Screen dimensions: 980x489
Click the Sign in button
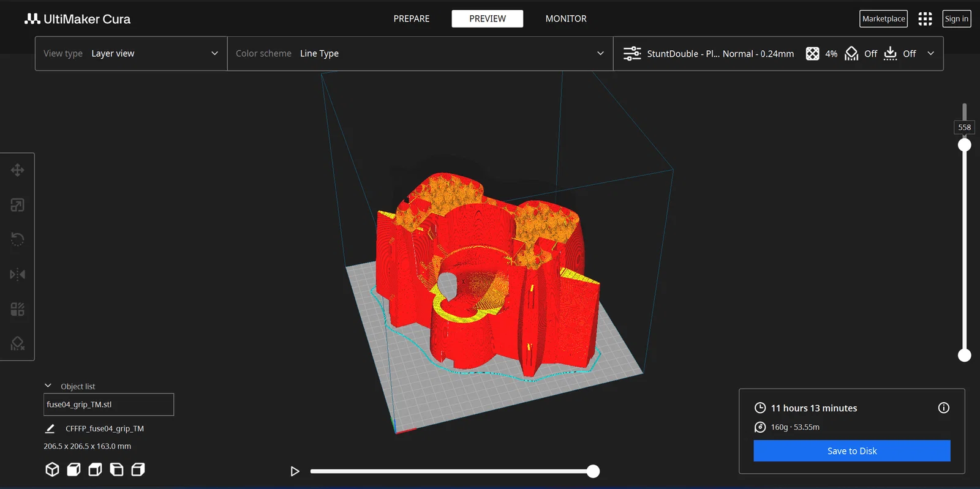click(957, 19)
